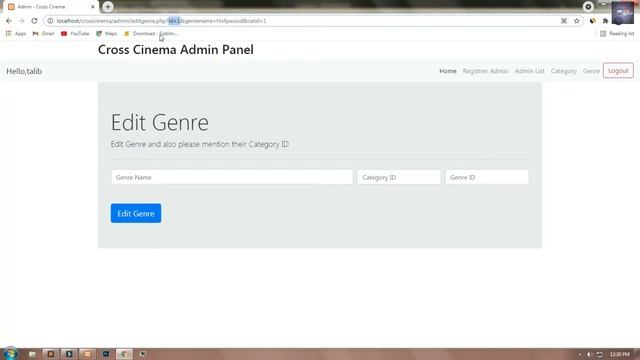Screen dimensions: 640x360
Task: Open the Gmail bookmark
Action: [x=43, y=33]
